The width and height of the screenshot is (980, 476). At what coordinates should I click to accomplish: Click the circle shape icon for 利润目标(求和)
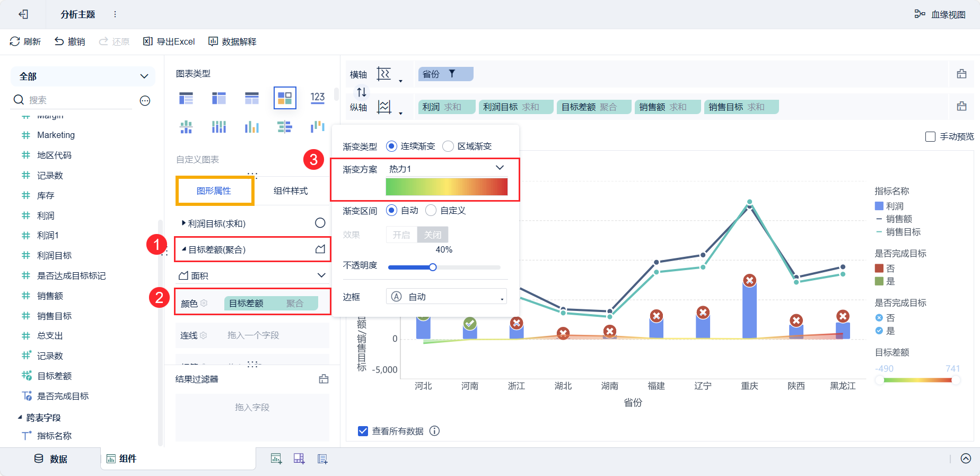pyautogui.click(x=320, y=223)
